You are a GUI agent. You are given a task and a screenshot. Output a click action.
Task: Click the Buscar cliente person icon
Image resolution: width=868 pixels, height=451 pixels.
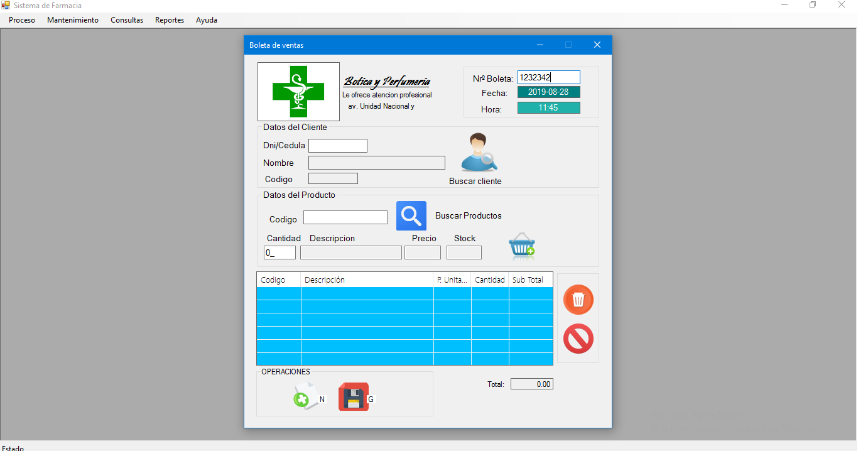point(479,153)
